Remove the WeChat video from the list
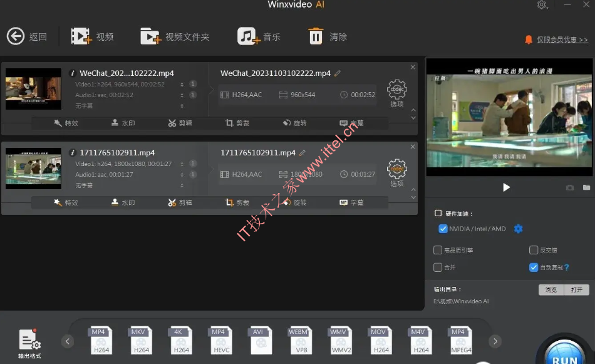This screenshot has width=595, height=364. tap(413, 67)
